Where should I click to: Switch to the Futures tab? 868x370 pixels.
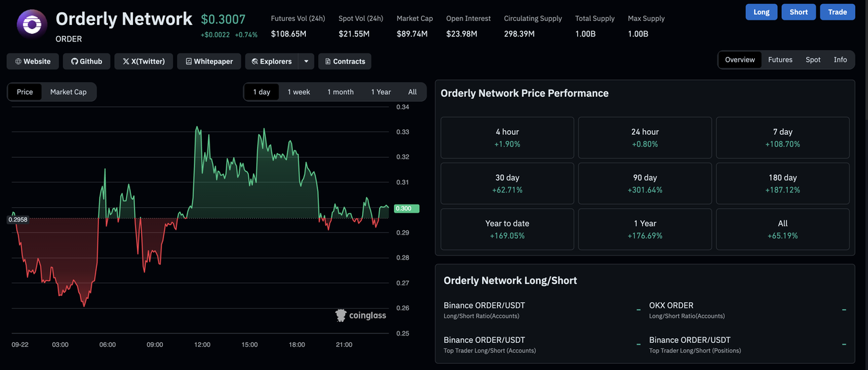click(x=780, y=60)
